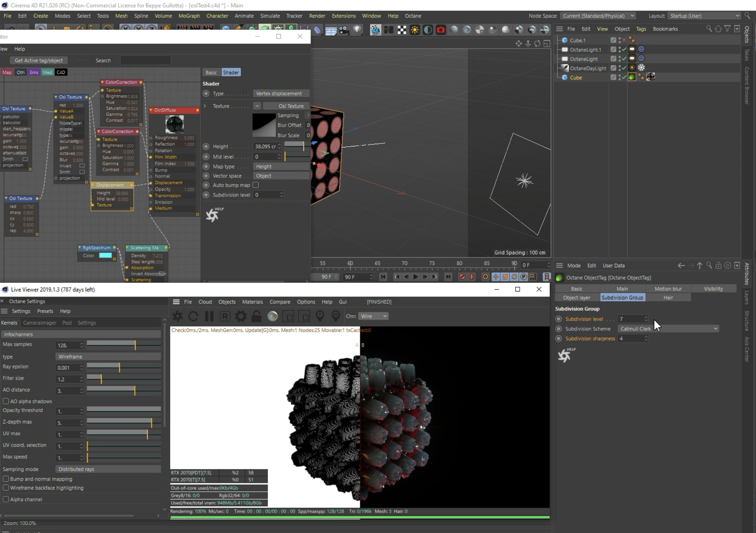The height and width of the screenshot is (533, 756).
Task: Click the pick focus F pin icon
Action: [320, 316]
